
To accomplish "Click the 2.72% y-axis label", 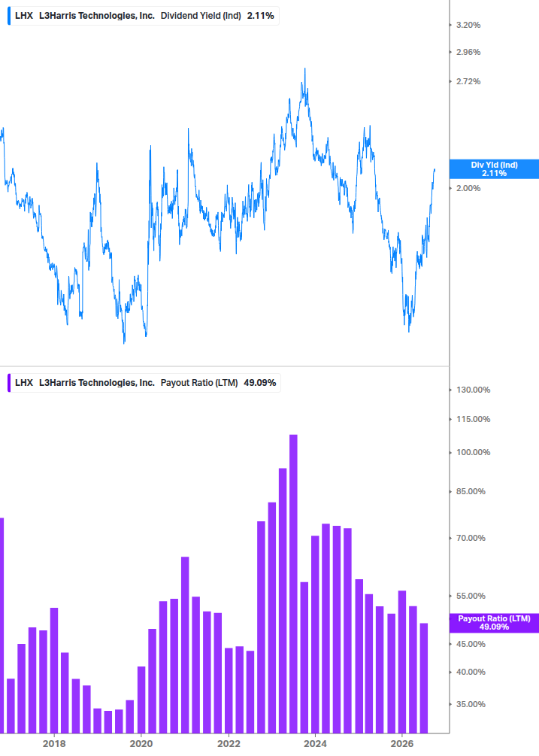I will click(468, 81).
